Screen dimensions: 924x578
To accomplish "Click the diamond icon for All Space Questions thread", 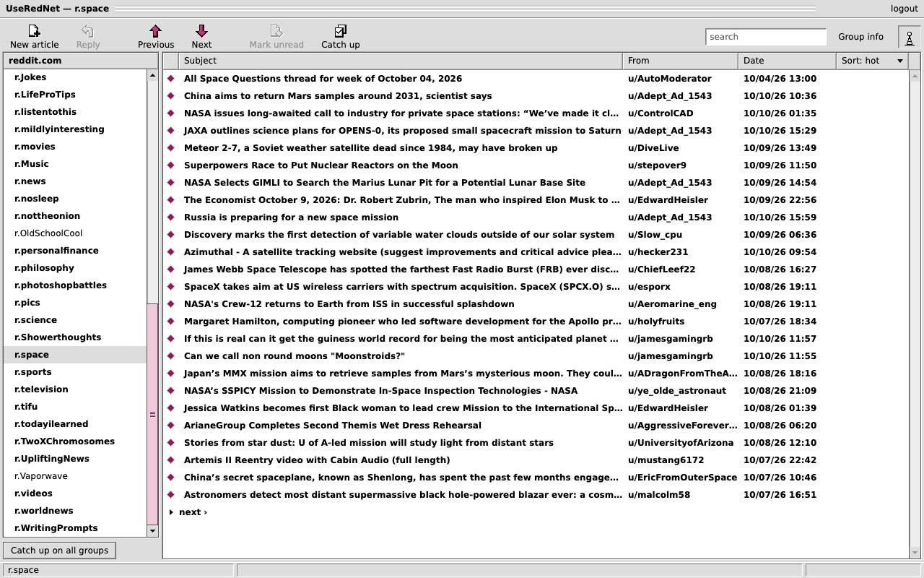I will (x=171, y=79).
